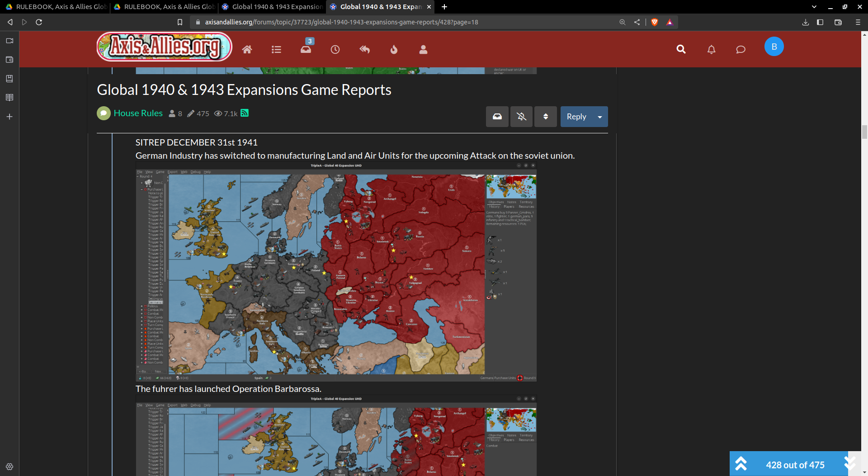Image resolution: width=868 pixels, height=476 pixels.
Task: Click House Rules category bubble icon
Action: [104, 113]
